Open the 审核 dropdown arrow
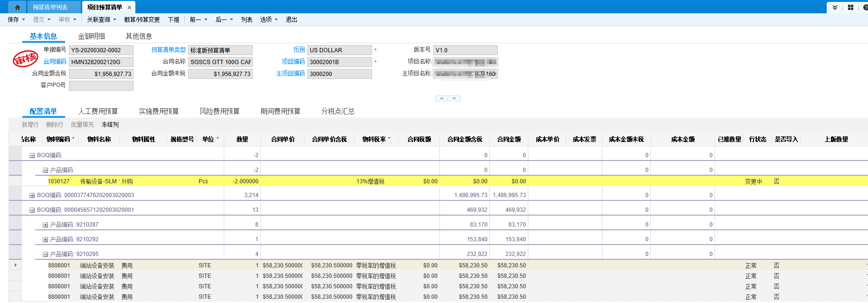 (75, 19)
